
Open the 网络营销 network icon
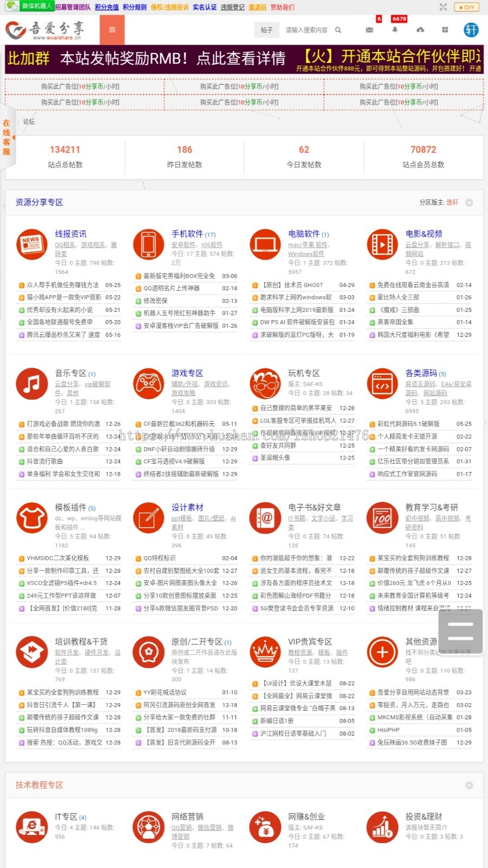(x=149, y=827)
